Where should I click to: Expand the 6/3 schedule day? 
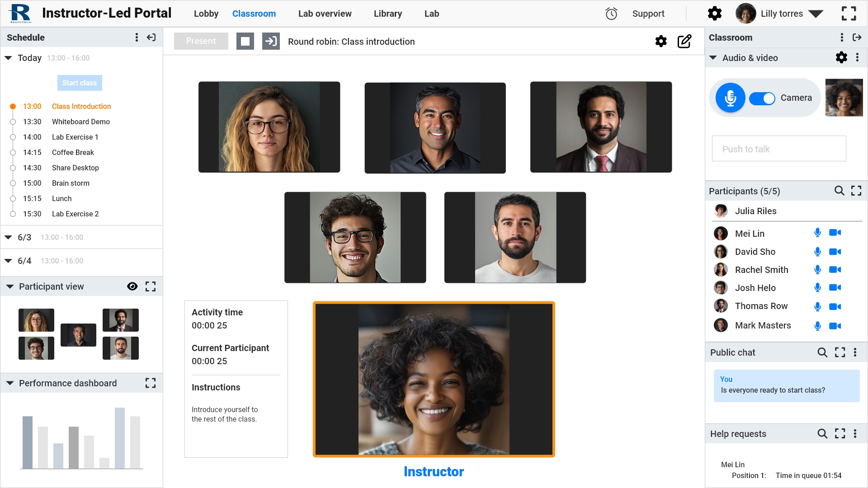tap(8, 237)
